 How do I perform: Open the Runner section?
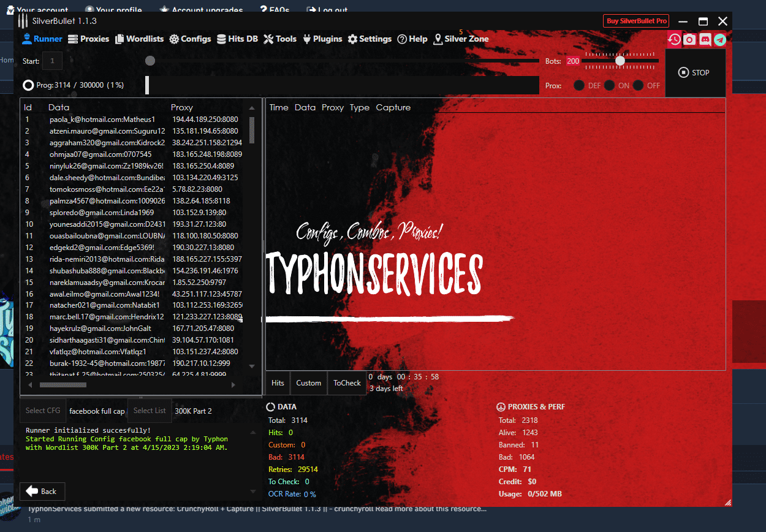[42, 39]
